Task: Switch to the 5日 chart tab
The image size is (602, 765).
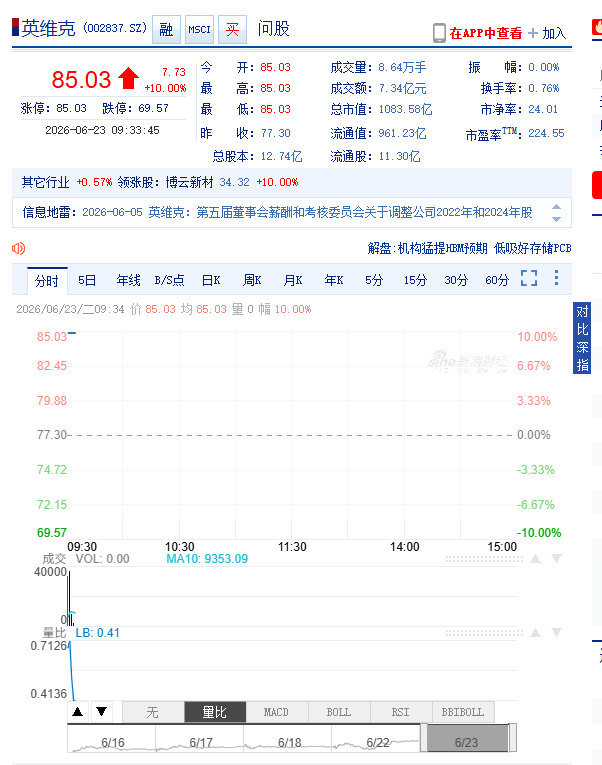Action: click(x=87, y=280)
